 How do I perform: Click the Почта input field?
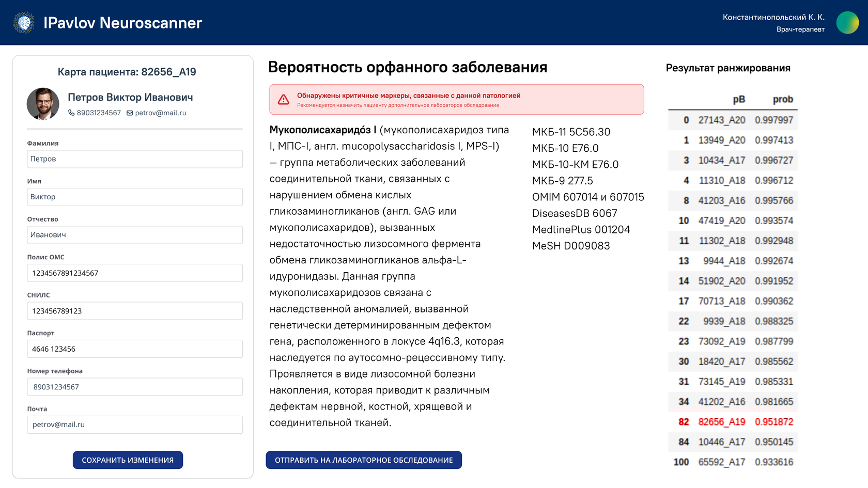click(134, 424)
